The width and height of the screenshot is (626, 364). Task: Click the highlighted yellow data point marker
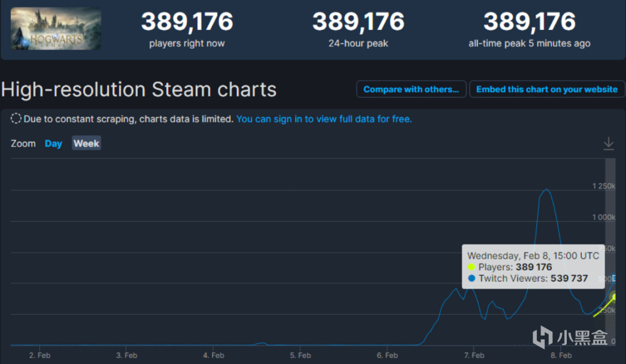pos(615,297)
